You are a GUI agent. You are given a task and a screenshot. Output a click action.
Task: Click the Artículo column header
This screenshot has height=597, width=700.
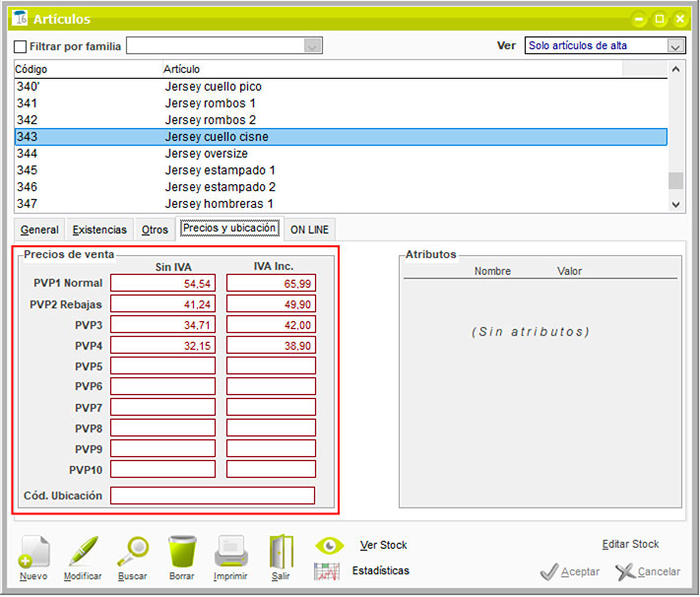(392, 69)
